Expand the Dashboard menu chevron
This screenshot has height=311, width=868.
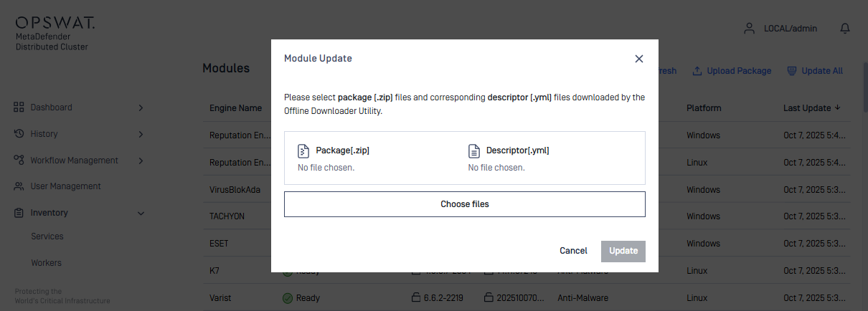(x=141, y=107)
